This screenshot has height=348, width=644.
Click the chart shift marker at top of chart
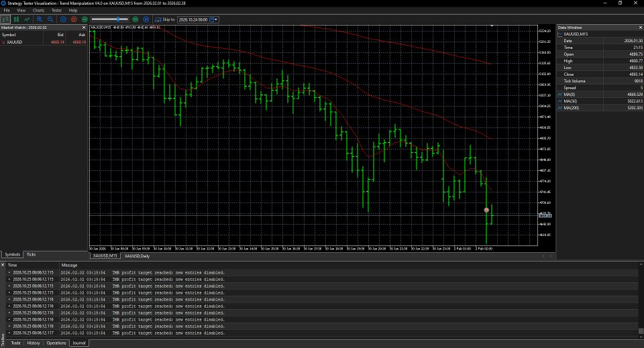[492, 26]
